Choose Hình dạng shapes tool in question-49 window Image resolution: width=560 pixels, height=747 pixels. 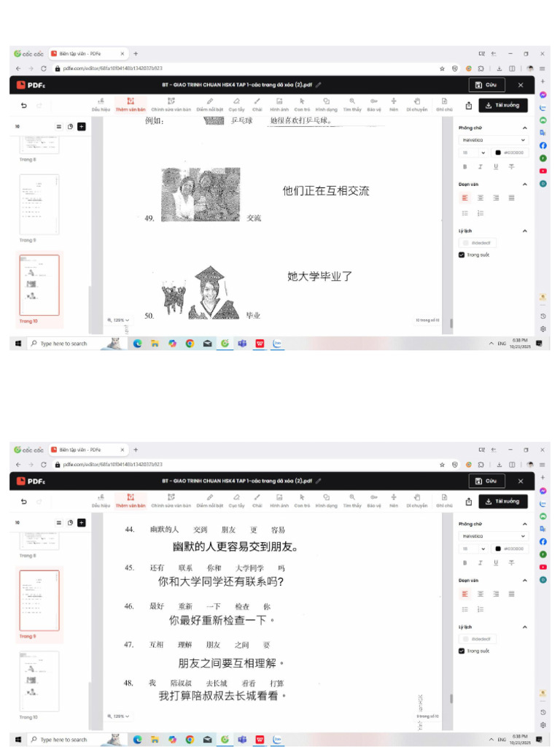(x=326, y=104)
